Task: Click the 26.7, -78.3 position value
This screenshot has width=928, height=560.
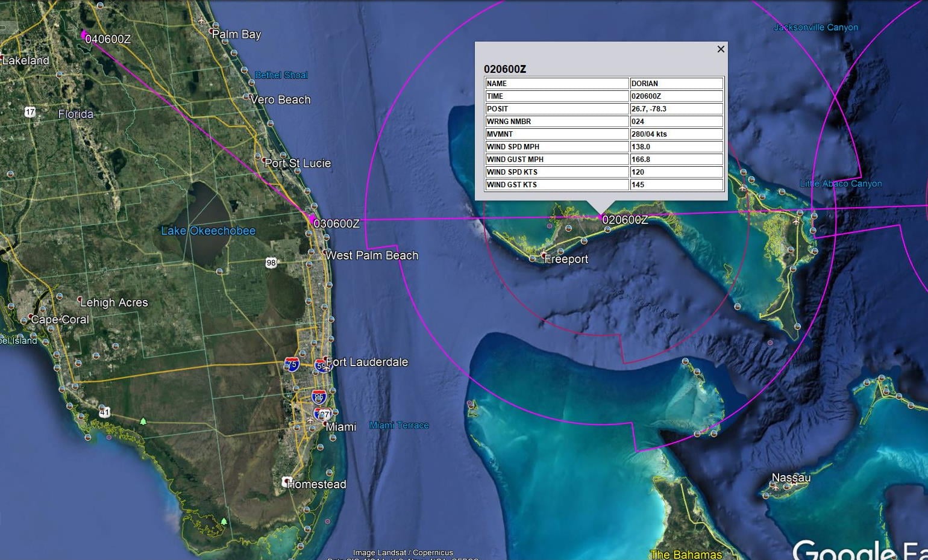Action: coord(676,109)
